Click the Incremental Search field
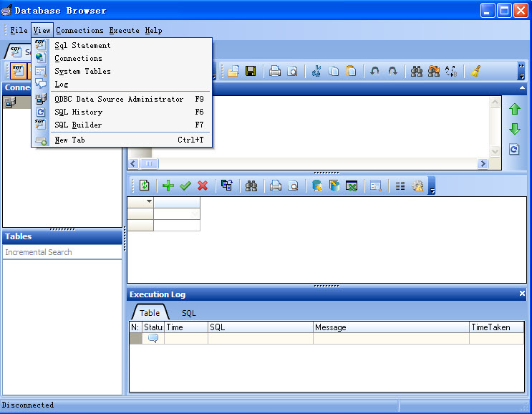The width and height of the screenshot is (532, 414). 62,252
